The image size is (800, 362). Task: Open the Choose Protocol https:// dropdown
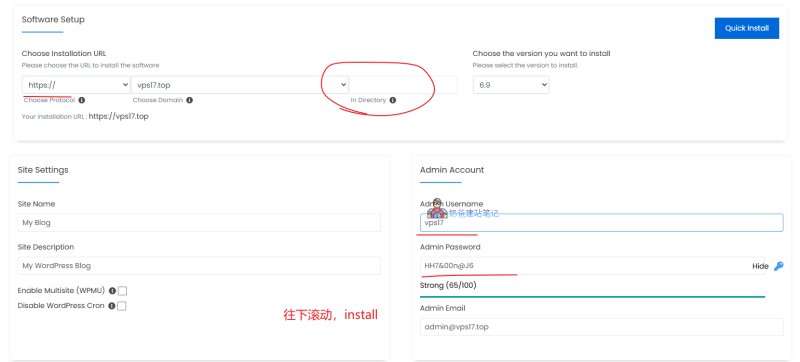[x=76, y=85]
